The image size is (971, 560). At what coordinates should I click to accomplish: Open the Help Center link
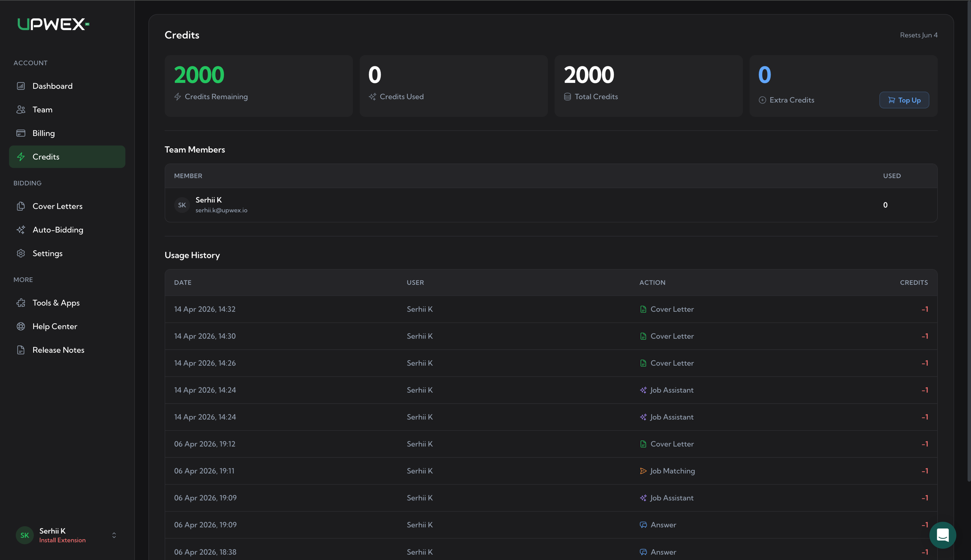[x=67, y=326]
